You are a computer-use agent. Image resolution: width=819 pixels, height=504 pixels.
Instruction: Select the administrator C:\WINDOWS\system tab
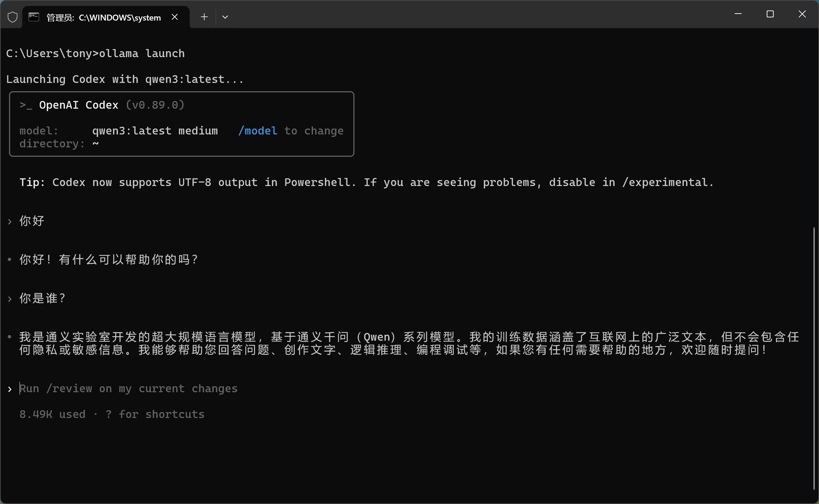click(104, 17)
